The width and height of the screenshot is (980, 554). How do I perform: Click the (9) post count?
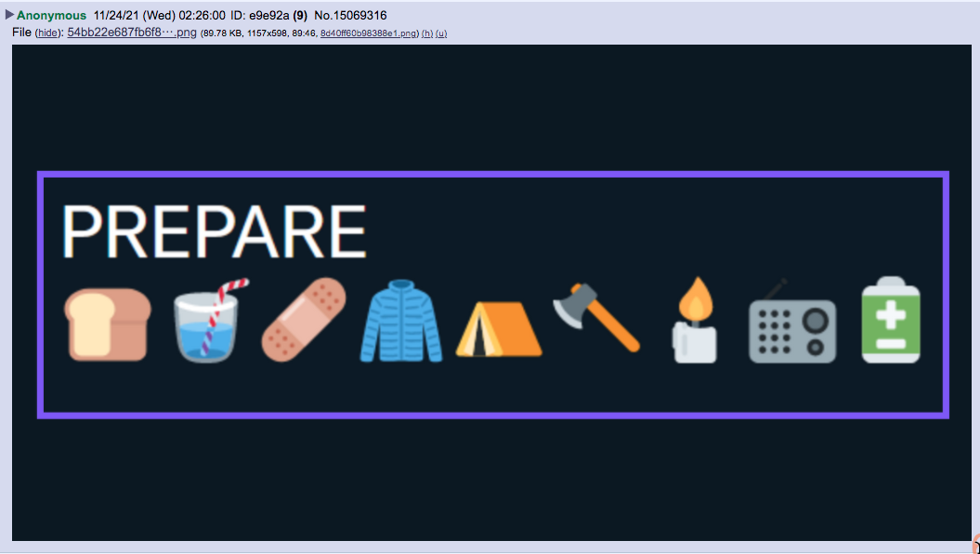pos(300,15)
